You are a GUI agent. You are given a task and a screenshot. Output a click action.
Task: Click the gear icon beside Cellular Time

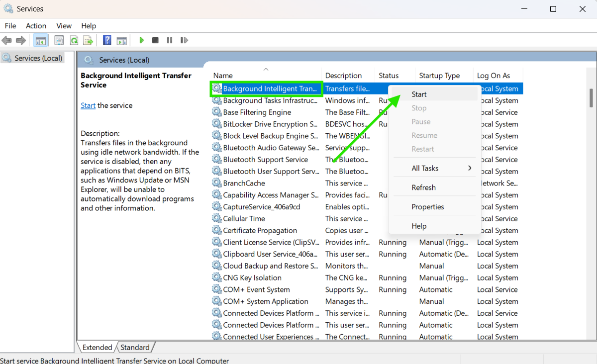[x=216, y=219]
